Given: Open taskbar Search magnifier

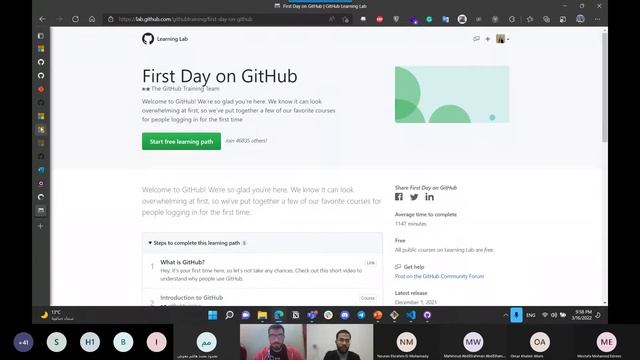Looking at the screenshot, I should [x=229, y=315].
